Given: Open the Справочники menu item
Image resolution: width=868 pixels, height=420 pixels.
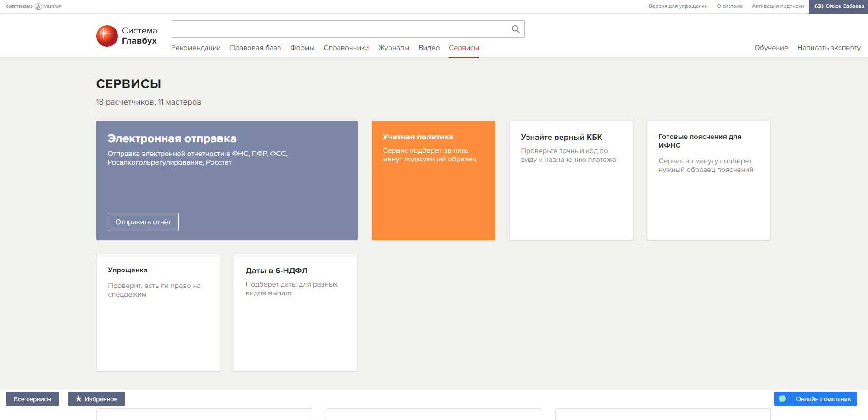Looking at the screenshot, I should [346, 48].
